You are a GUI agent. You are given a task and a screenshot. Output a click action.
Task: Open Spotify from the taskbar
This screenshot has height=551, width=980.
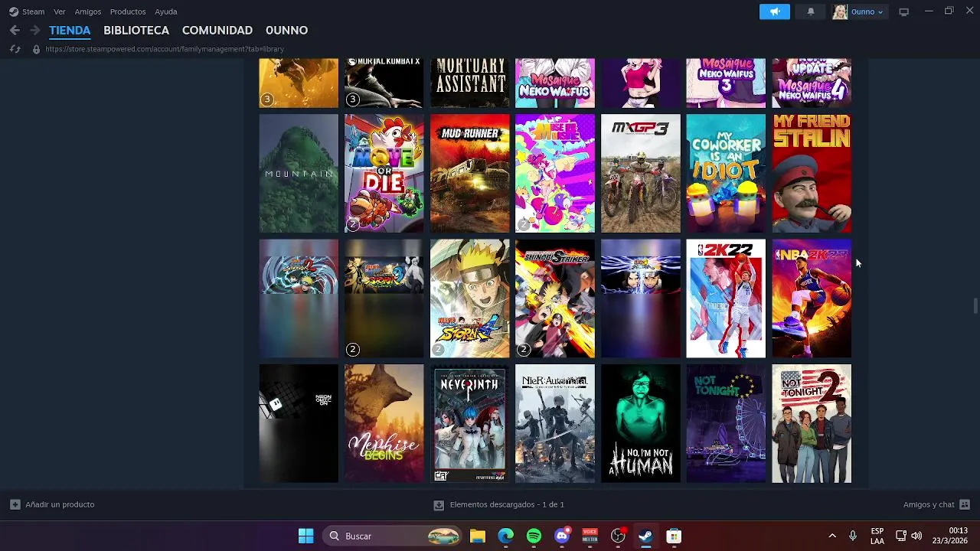pos(534,536)
